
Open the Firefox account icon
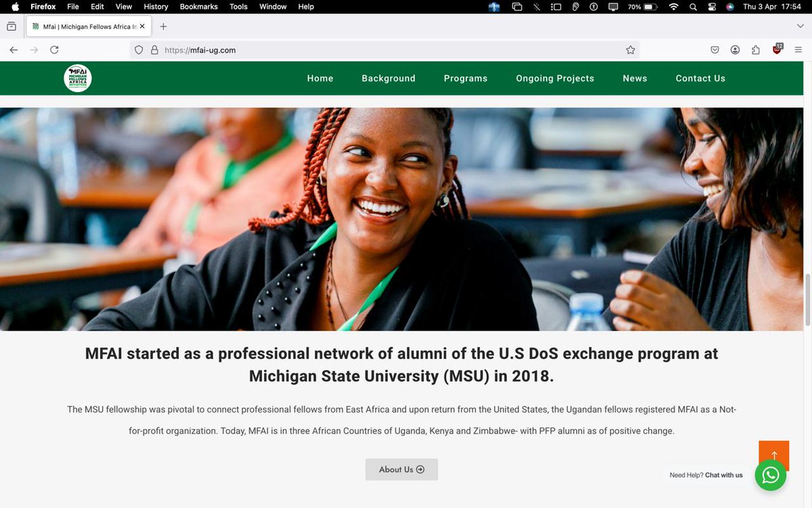[x=735, y=50]
